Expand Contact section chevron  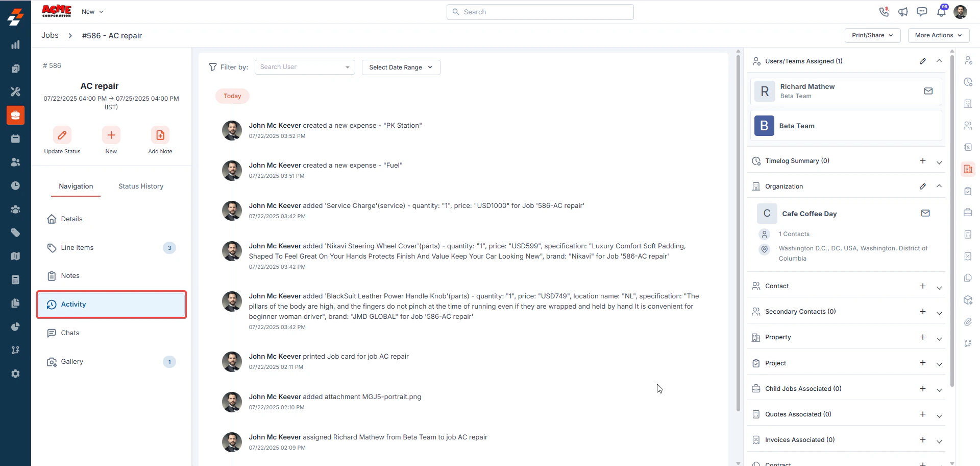tap(939, 288)
